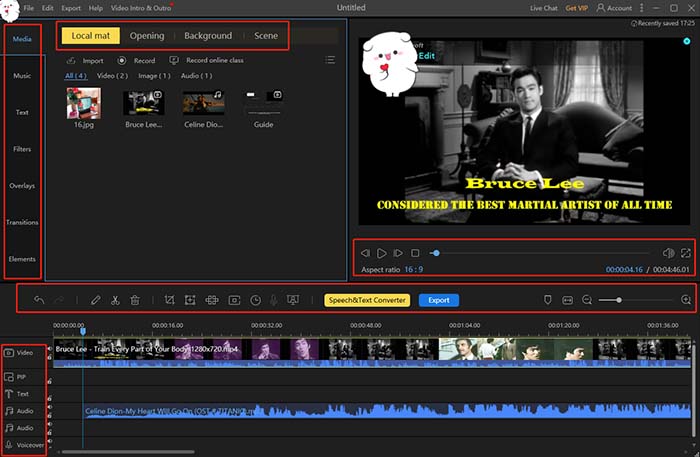Open the 16:9 aspect ratio selector

pos(413,269)
